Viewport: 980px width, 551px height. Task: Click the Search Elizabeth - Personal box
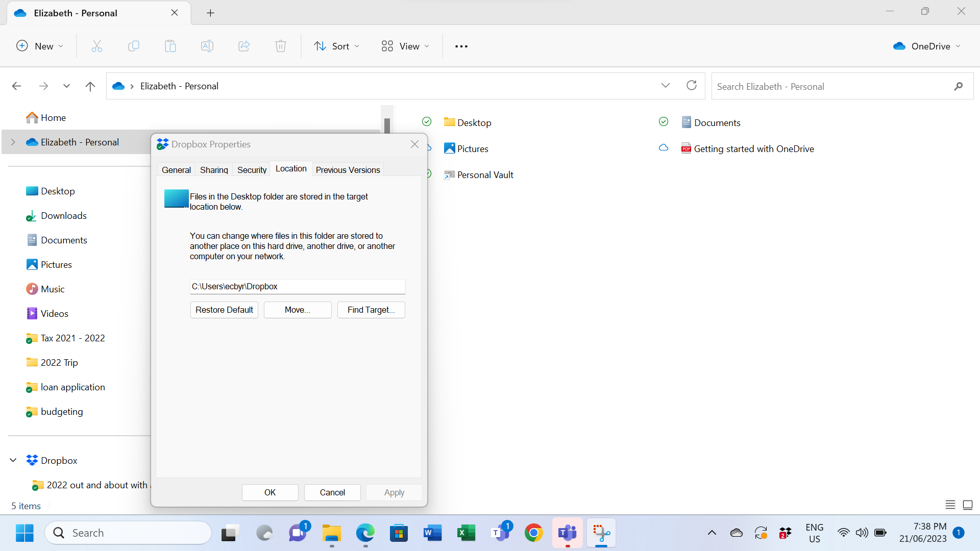coord(842,86)
